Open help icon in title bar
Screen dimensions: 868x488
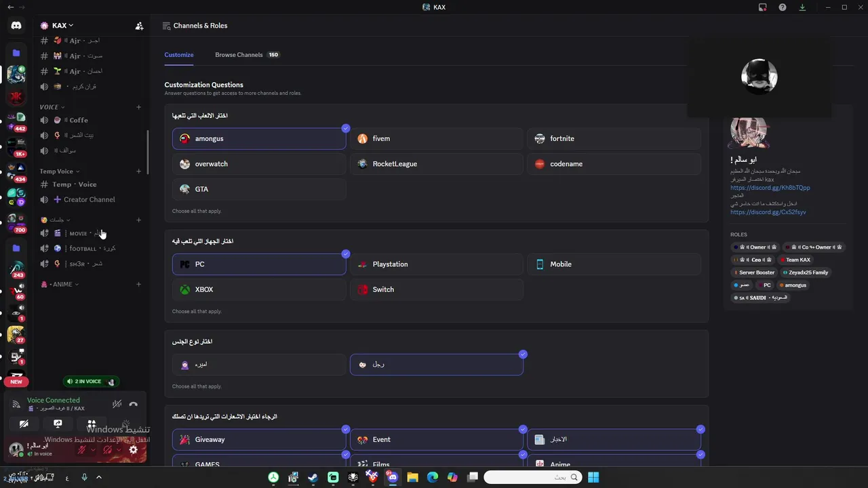coord(783,7)
